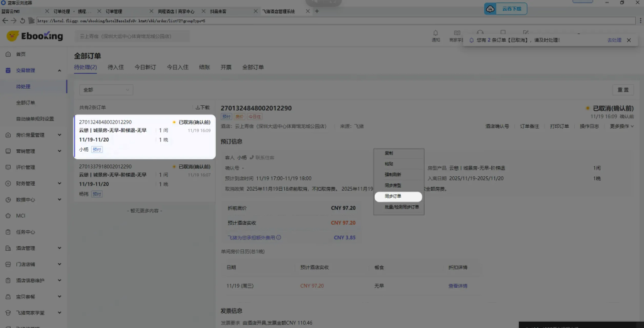The height and width of the screenshot is (328, 644).
Task: Open the 全部 filter dropdown
Action: 106,90
